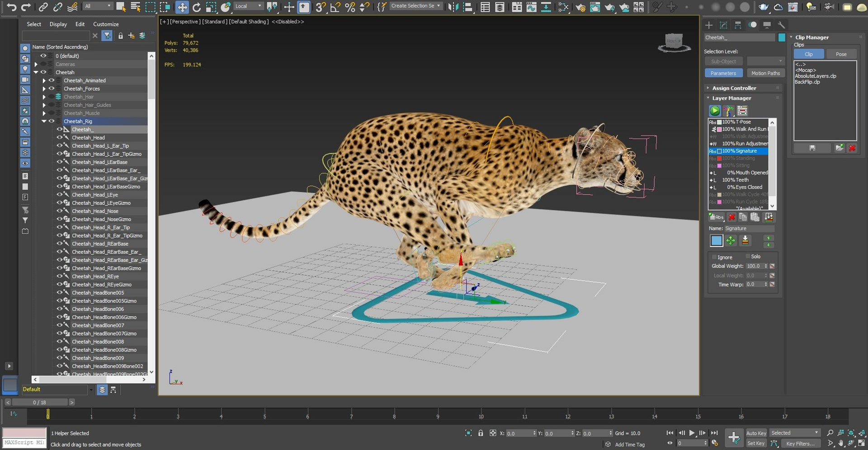Hide the Cheetah_Rig layer with its eye toggle
This screenshot has height=450, width=868.
[x=52, y=121]
